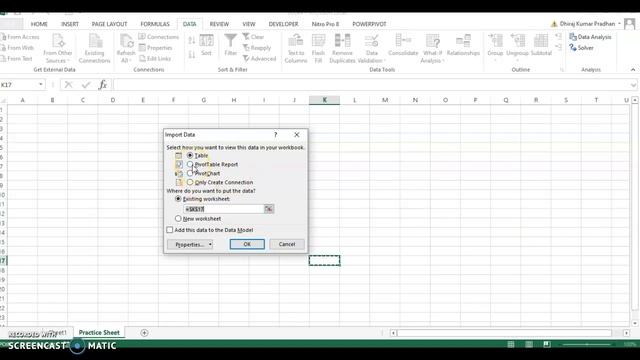Select column K header
Viewport: 640px width, 360px height.
[324, 100]
